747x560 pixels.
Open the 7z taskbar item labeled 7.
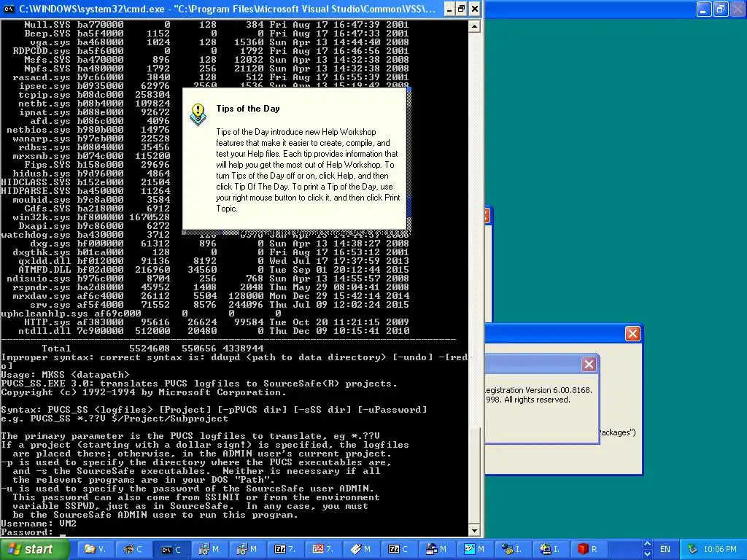point(285,549)
